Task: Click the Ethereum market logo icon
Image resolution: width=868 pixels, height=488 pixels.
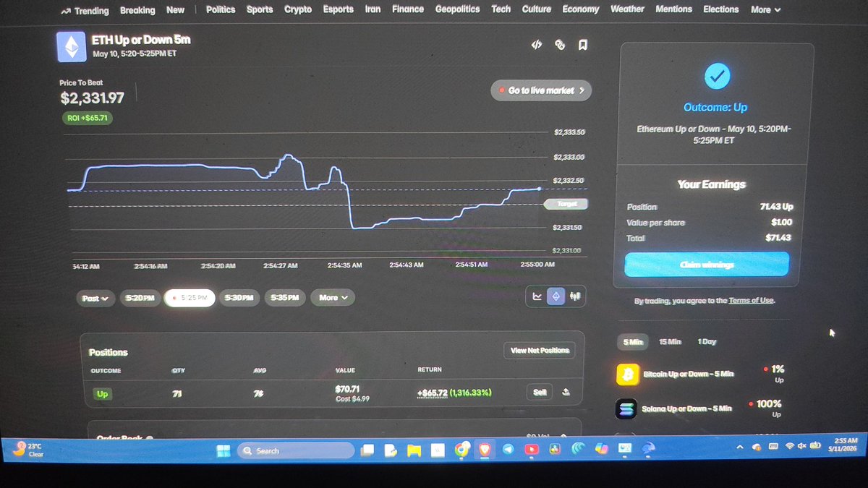Action: click(72, 47)
